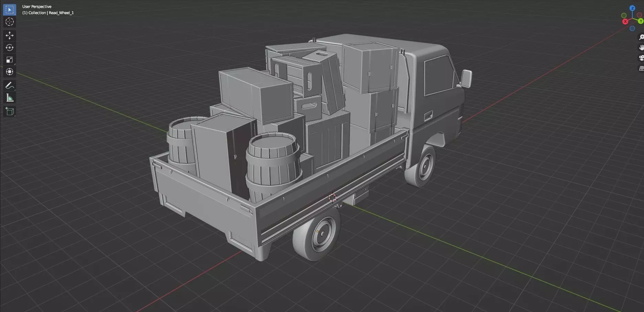Screen dimensions: 644x312
Task: Switch perspective/orthographic grid icon
Action: point(641,69)
